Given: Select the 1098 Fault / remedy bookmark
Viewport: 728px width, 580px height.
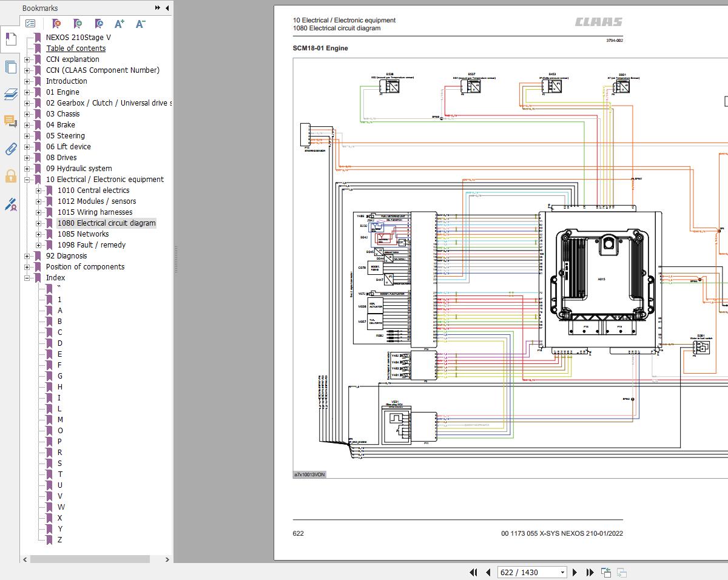Looking at the screenshot, I should pyautogui.click(x=91, y=245).
